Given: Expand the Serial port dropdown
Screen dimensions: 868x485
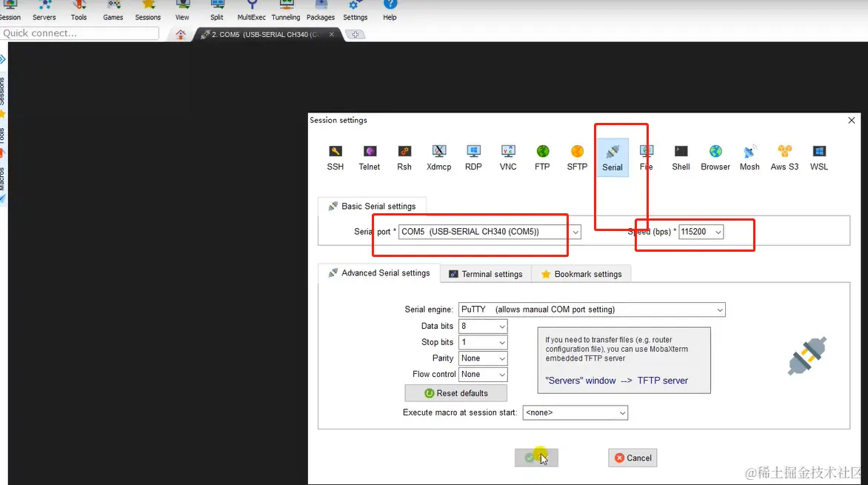Looking at the screenshot, I should pos(575,232).
